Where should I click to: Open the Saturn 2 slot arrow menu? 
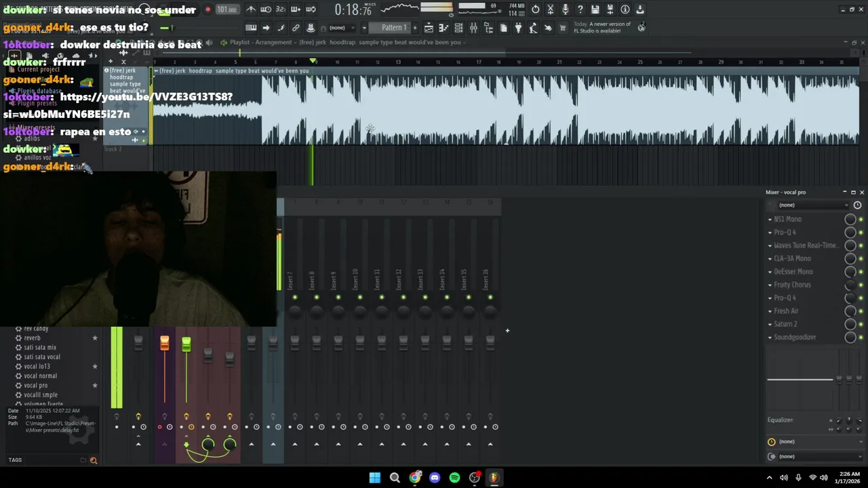[770, 324]
